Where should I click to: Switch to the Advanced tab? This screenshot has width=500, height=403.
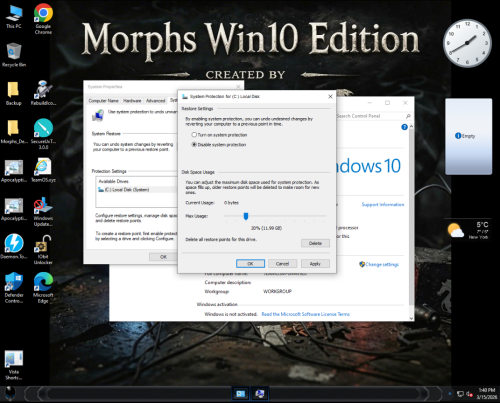click(155, 101)
